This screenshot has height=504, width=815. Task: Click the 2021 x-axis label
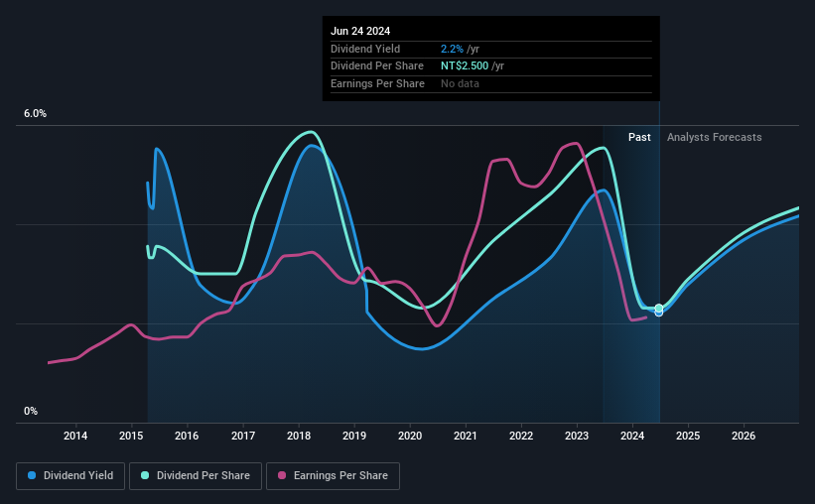(466, 436)
